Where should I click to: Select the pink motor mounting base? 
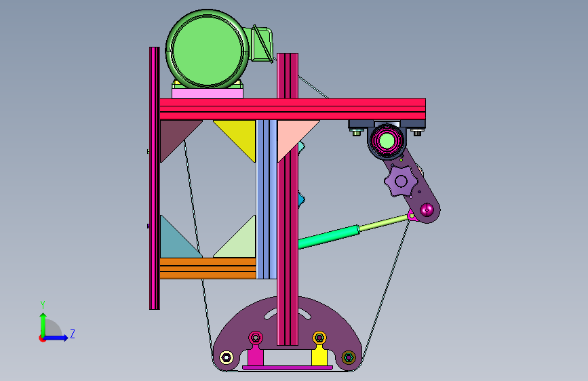tap(208, 94)
